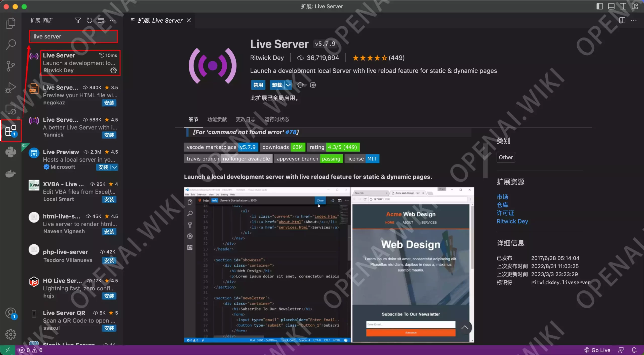This screenshot has height=355, width=644.
Task: Switch to the 运行时状态 tab
Action: point(276,119)
